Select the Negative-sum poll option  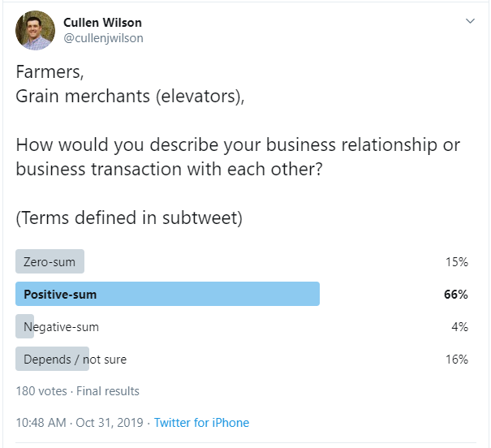[61, 326]
